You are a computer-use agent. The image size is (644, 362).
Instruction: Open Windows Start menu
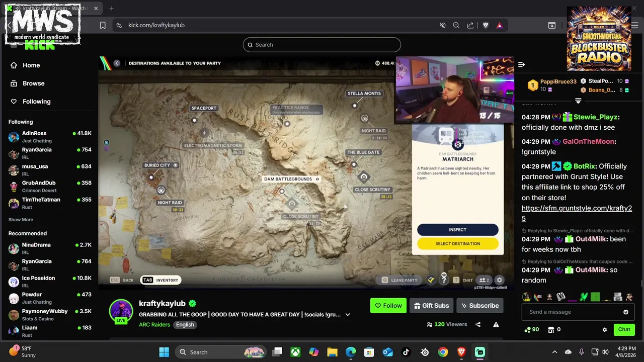tap(164, 352)
